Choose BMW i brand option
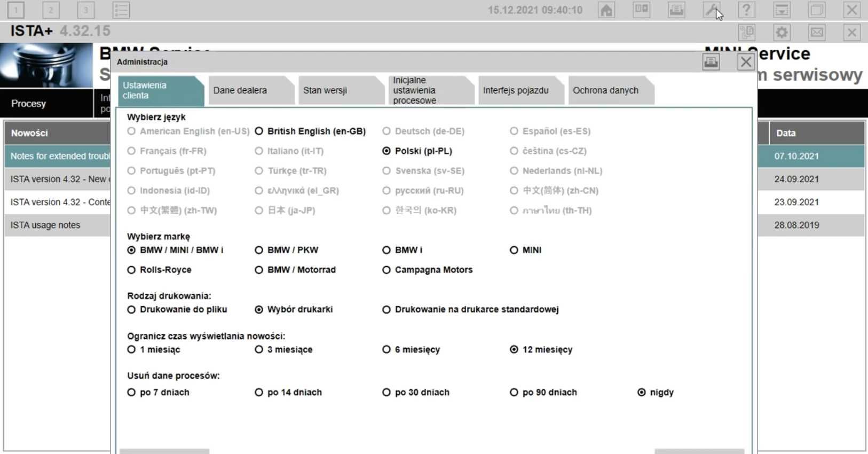Viewport: 868px width, 454px height. [x=403, y=250]
